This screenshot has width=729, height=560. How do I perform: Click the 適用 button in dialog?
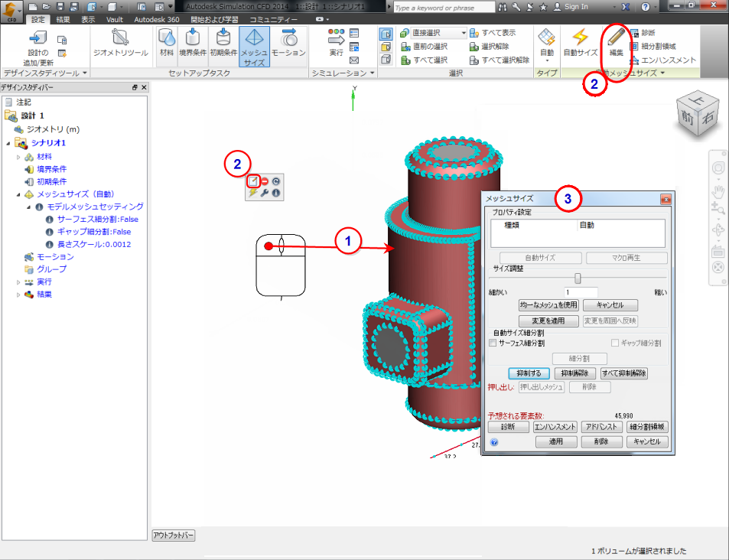[556, 442]
